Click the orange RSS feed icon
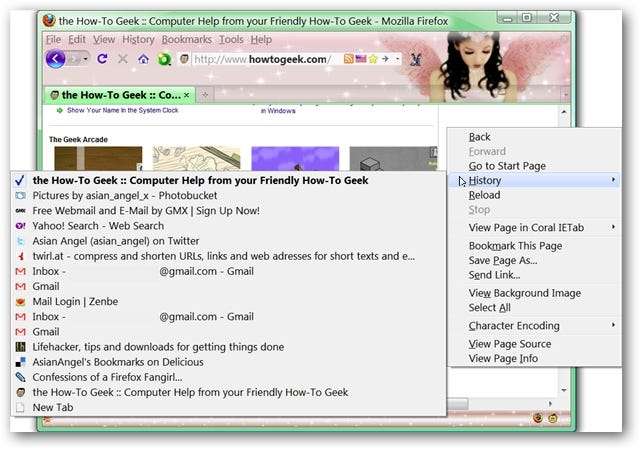Screen dimensions: 640x450 [348, 59]
